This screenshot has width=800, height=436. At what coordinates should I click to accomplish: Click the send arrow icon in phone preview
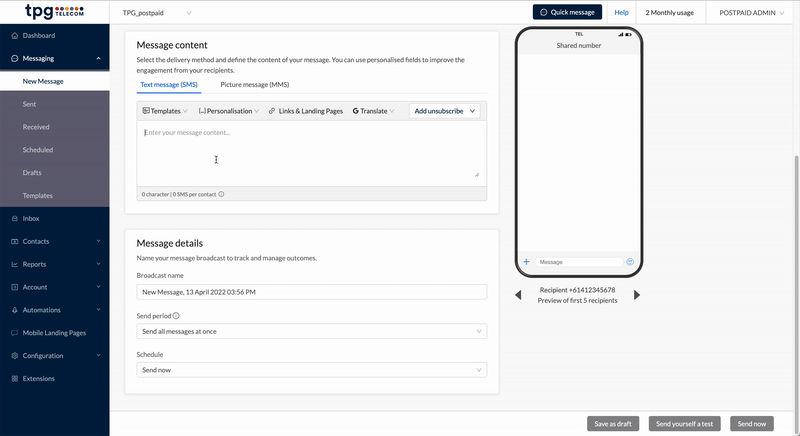[630, 262]
